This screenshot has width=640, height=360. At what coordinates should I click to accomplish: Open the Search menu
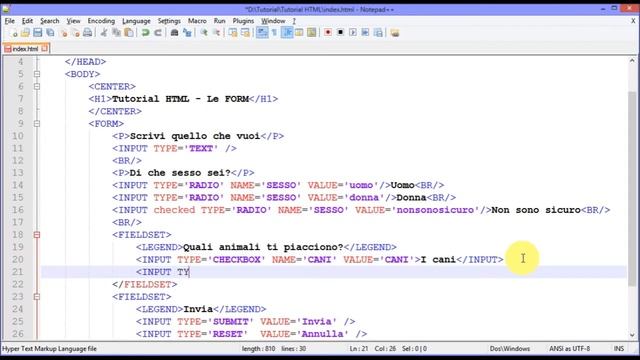pos(49,21)
